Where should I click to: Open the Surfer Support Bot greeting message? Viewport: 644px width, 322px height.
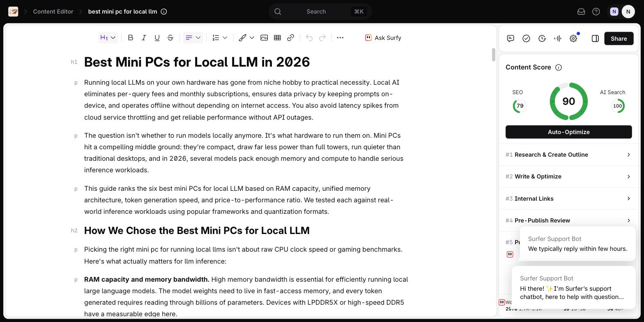click(574, 287)
